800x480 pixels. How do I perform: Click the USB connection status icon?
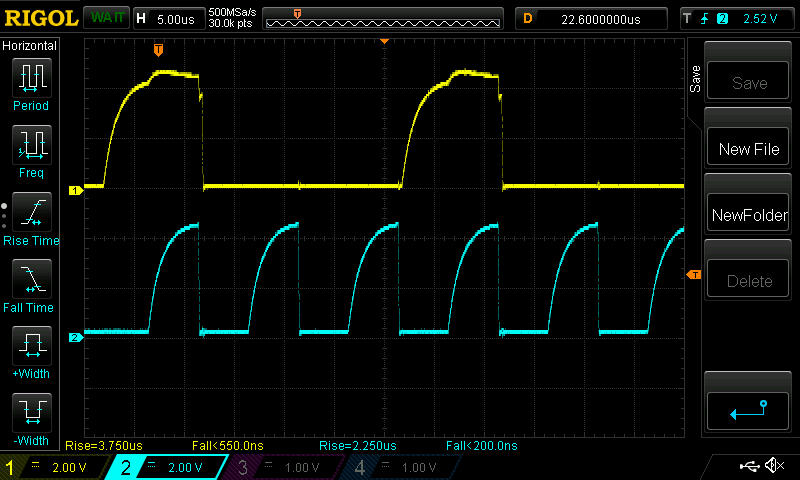749,465
